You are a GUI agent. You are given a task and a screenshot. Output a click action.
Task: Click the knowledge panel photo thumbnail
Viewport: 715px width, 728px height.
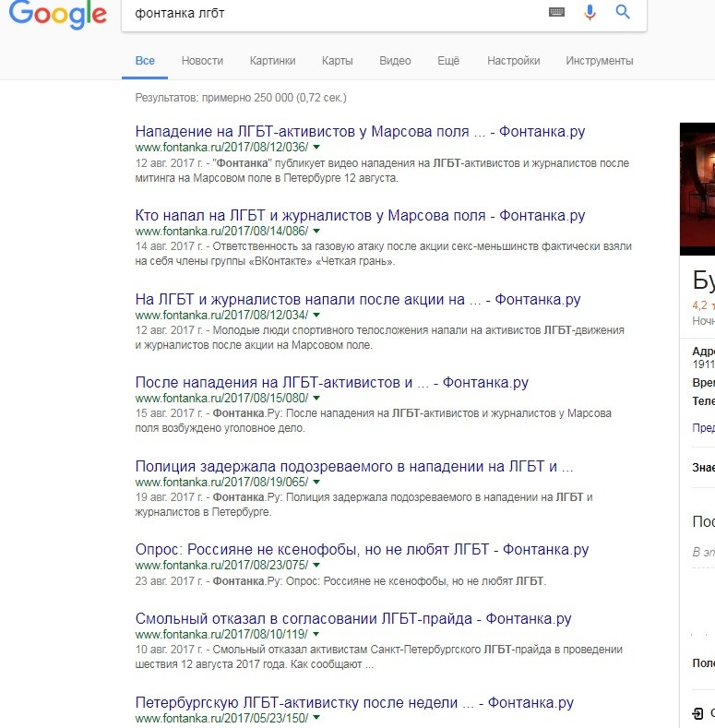point(697,188)
